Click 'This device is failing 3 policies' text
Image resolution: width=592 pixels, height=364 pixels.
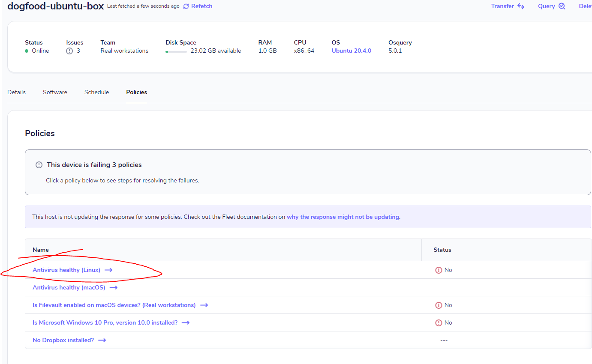coord(94,165)
